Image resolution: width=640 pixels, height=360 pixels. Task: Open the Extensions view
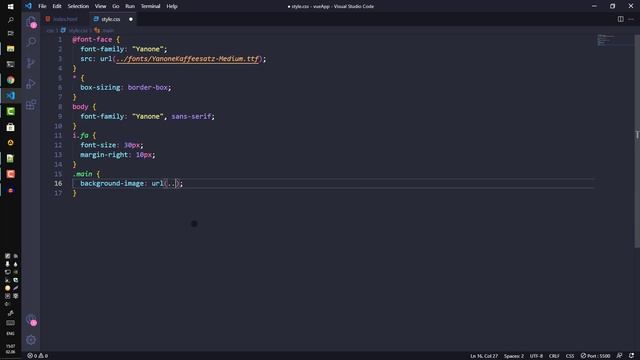click(x=31, y=104)
